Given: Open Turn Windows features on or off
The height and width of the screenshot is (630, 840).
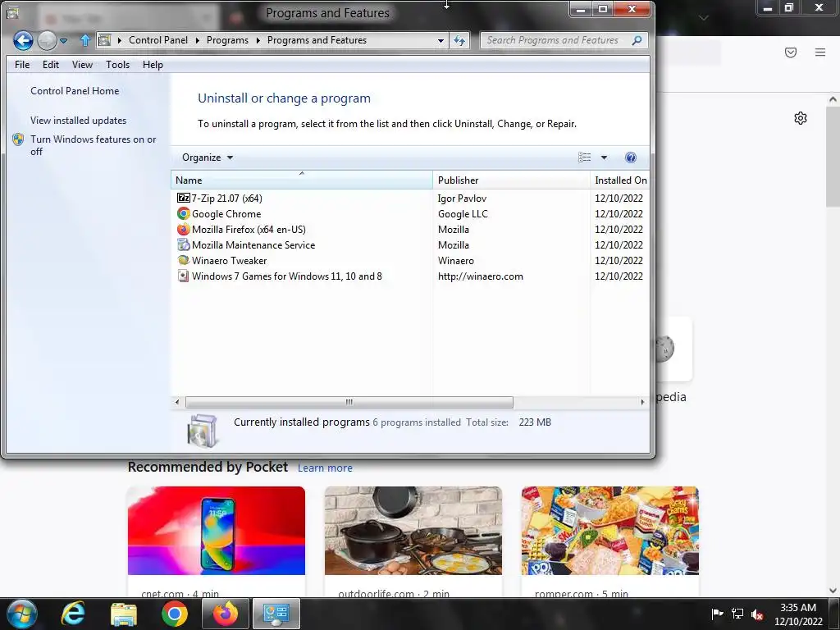Looking at the screenshot, I should pyautogui.click(x=94, y=145).
